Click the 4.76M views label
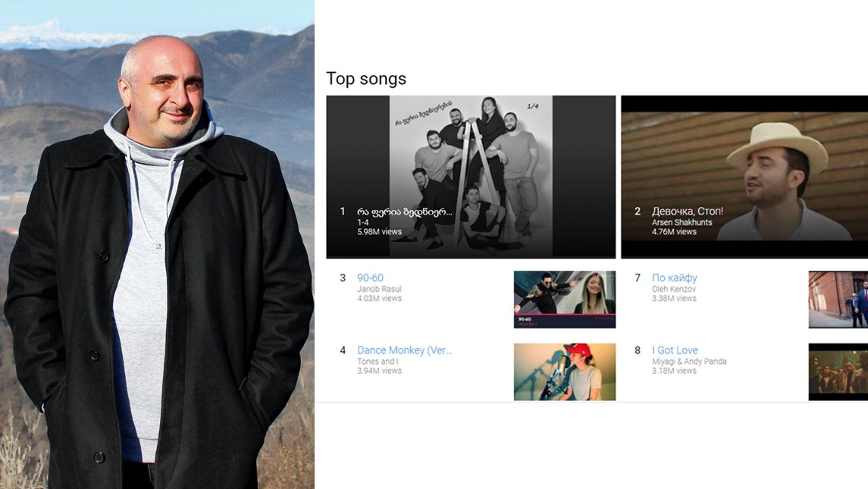The width and height of the screenshot is (868, 489). click(x=674, y=232)
